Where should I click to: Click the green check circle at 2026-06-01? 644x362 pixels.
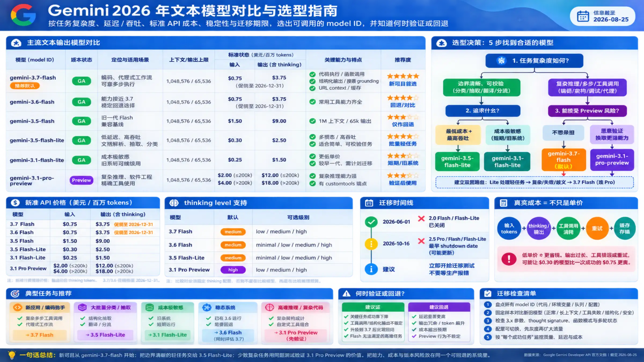coord(371,222)
